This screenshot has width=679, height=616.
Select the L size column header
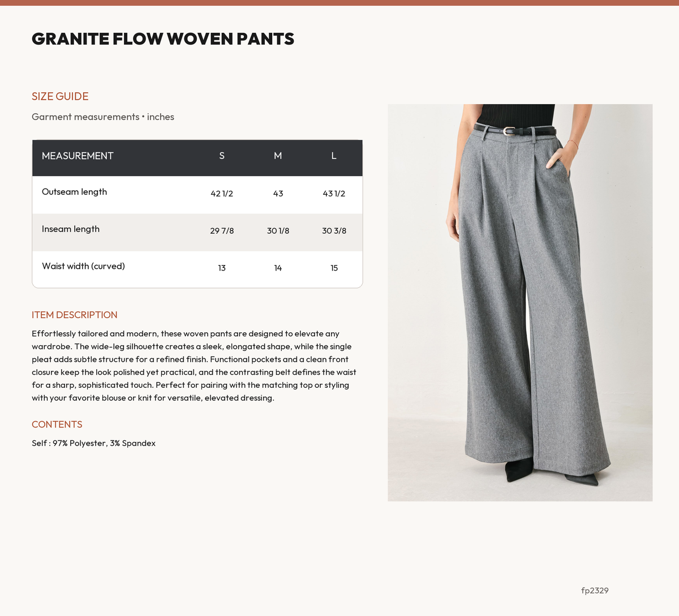tap(334, 156)
